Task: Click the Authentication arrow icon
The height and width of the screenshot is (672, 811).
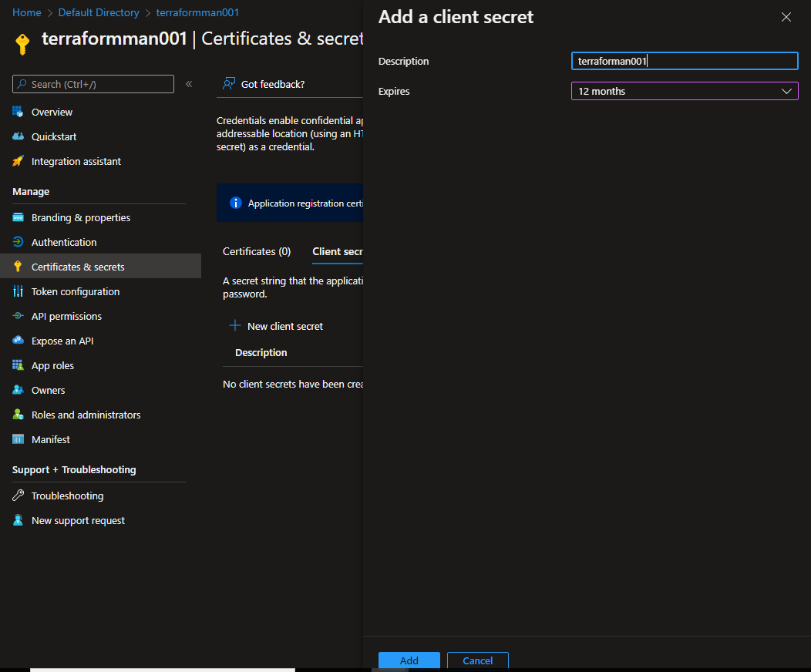Action: coord(18,242)
